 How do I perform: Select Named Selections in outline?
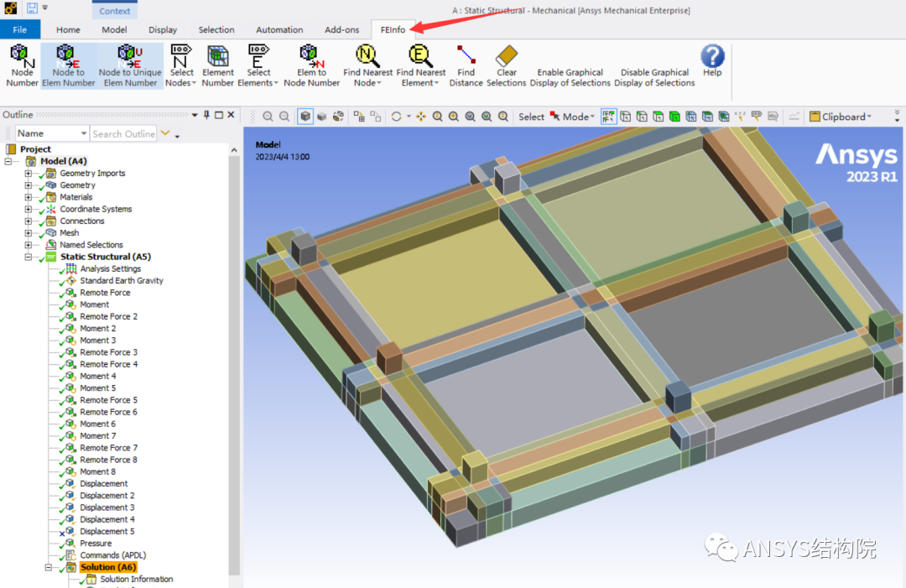(x=91, y=245)
